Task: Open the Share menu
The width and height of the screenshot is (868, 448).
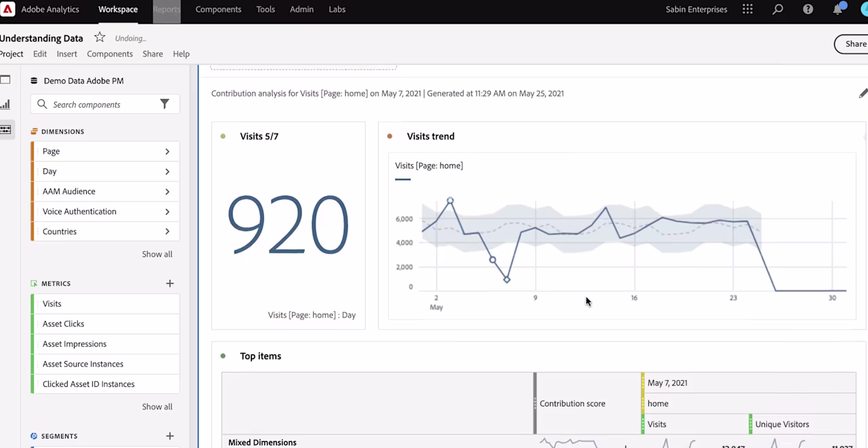Action: [153, 54]
